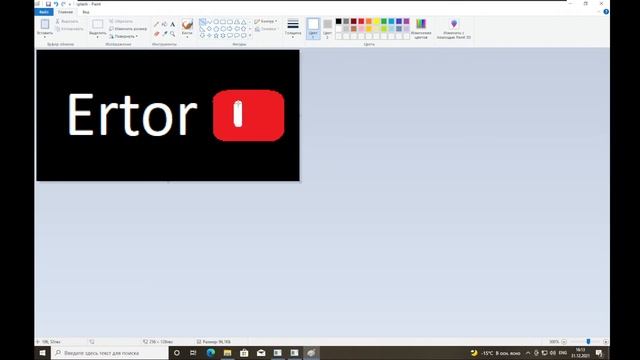Expand the shapes gallery more arrow
Viewport: 640px width, 360px height.
250,36
